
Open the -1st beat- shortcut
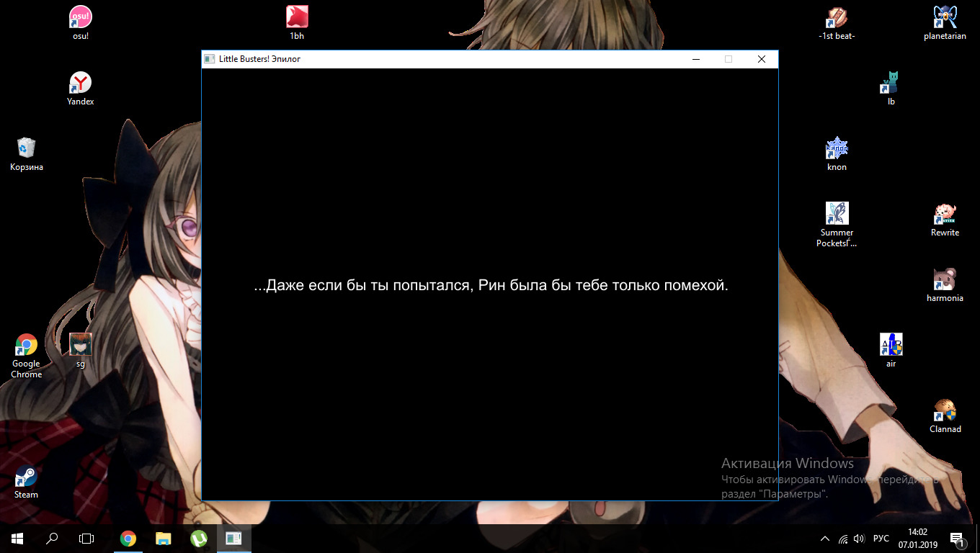[x=837, y=17]
